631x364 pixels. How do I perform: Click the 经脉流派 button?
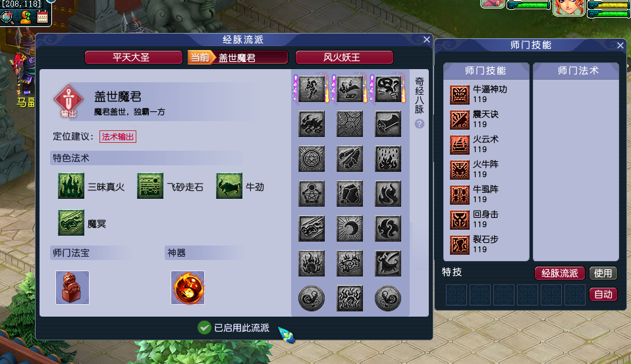pos(559,273)
